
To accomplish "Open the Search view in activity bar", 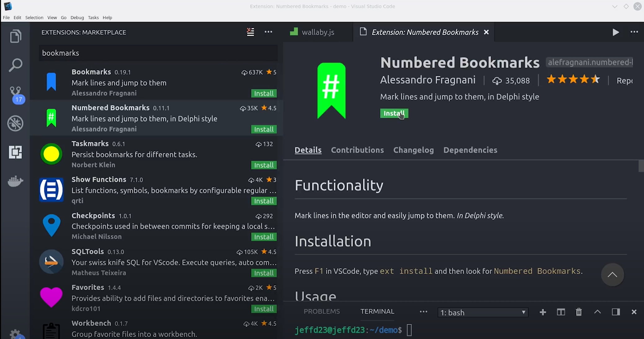I will (x=16, y=65).
